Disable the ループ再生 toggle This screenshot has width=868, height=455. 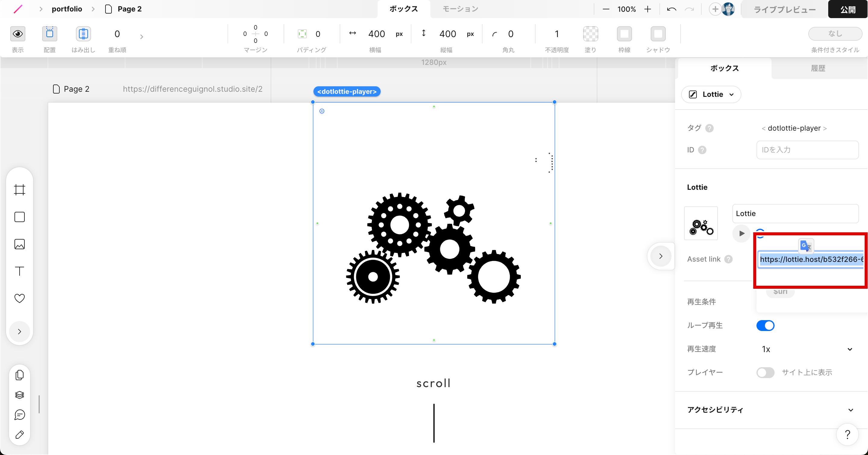[x=765, y=326]
